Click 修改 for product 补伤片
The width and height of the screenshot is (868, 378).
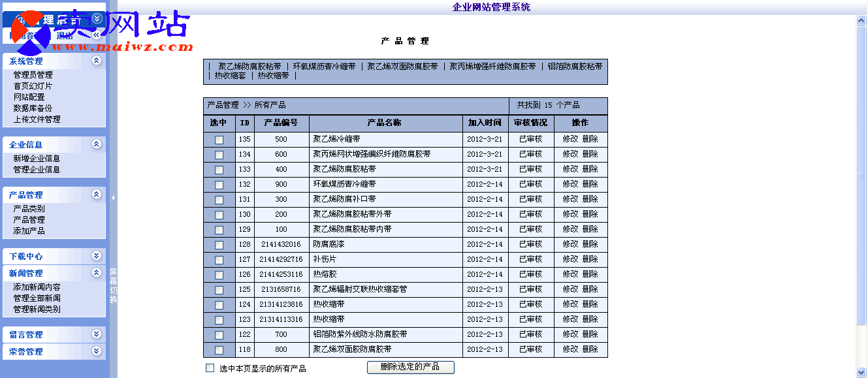click(571, 259)
